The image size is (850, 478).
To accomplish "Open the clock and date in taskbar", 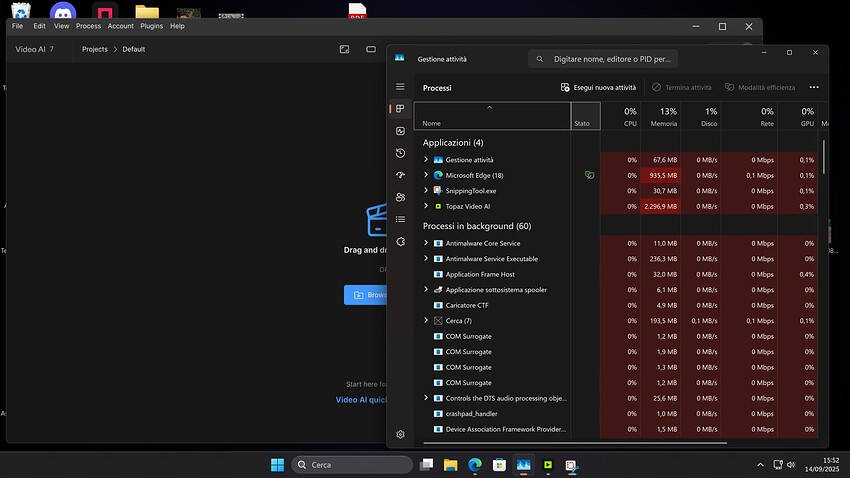I will (822, 465).
